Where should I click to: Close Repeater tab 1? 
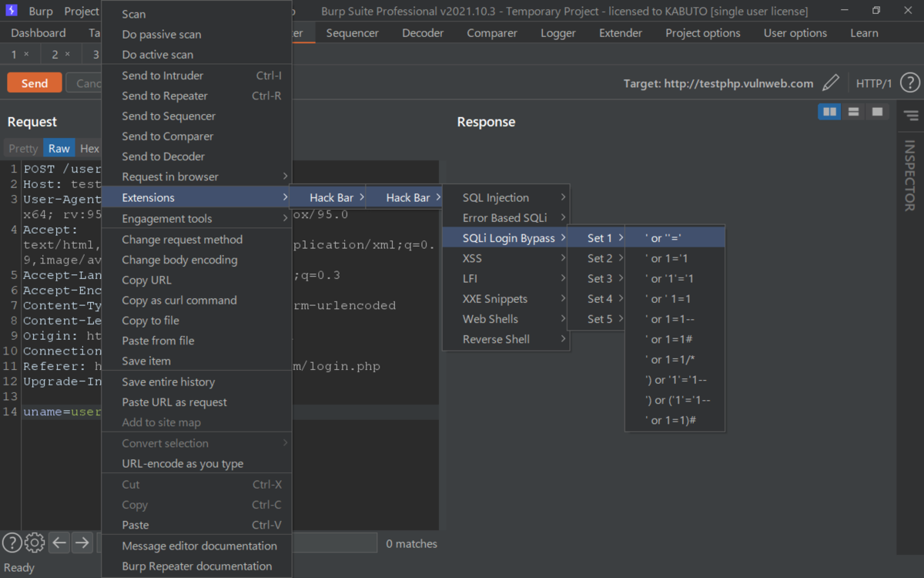pyautogui.click(x=26, y=54)
